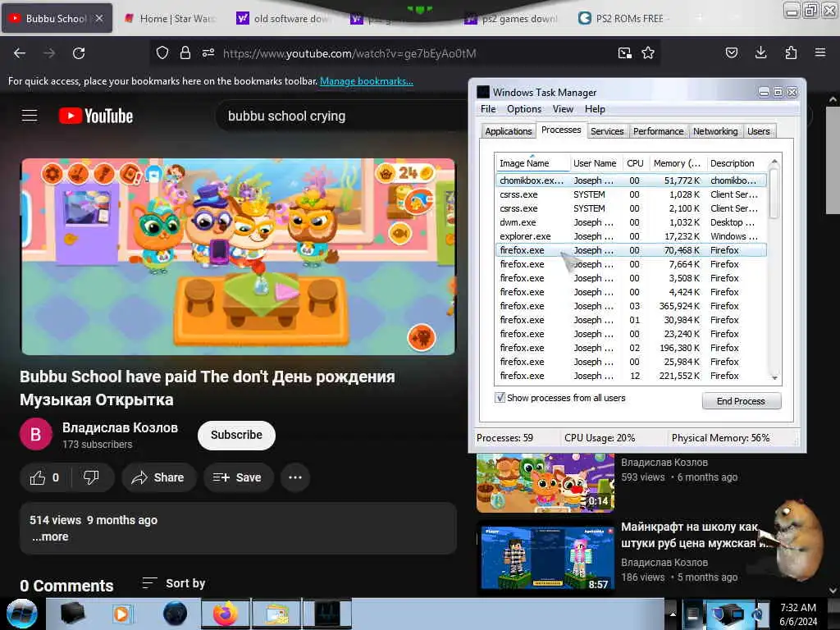The height and width of the screenshot is (630, 840).
Task: Switch to the Home | Star Wars browser tab
Action: click(x=171, y=19)
